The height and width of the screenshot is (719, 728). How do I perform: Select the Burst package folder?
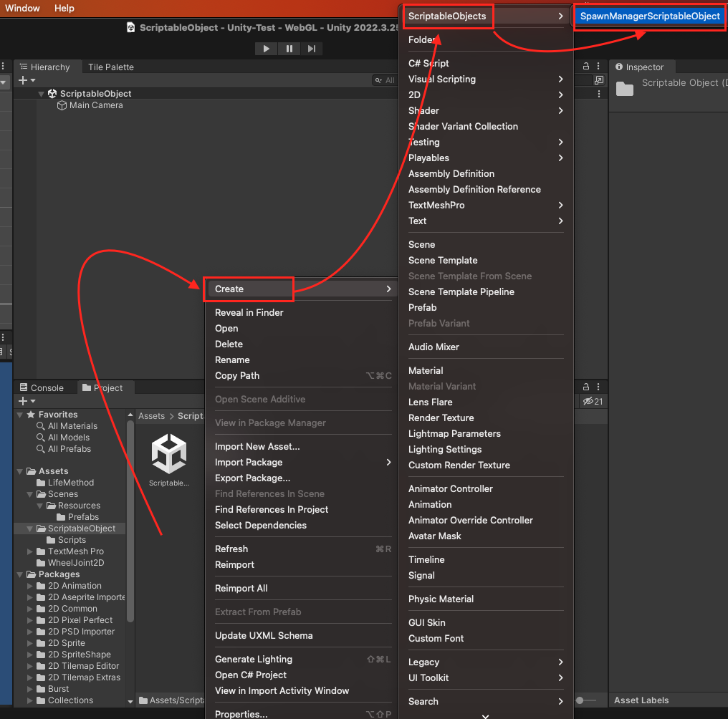coord(53,689)
